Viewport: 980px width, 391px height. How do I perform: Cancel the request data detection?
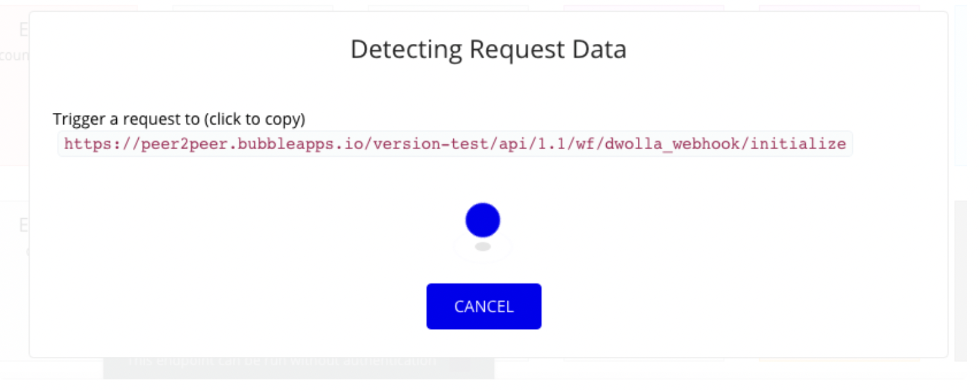[484, 306]
